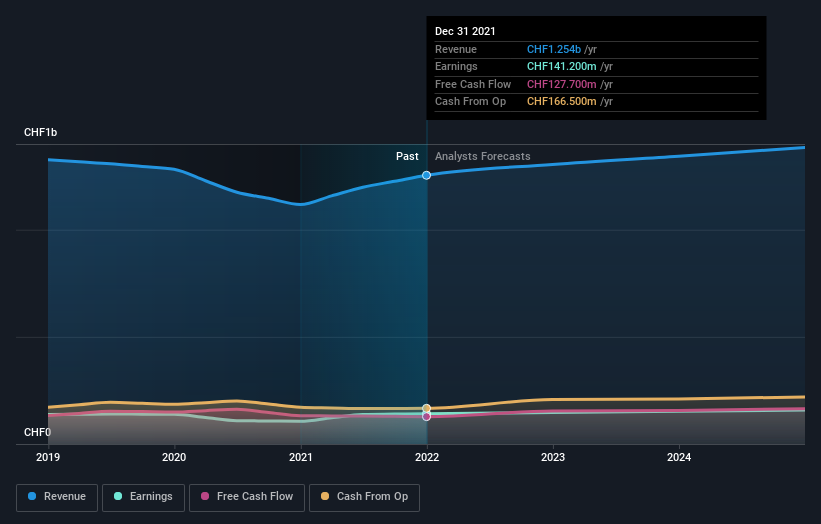
Task: Click the CHF1b y-axis label
Action: click(40, 132)
